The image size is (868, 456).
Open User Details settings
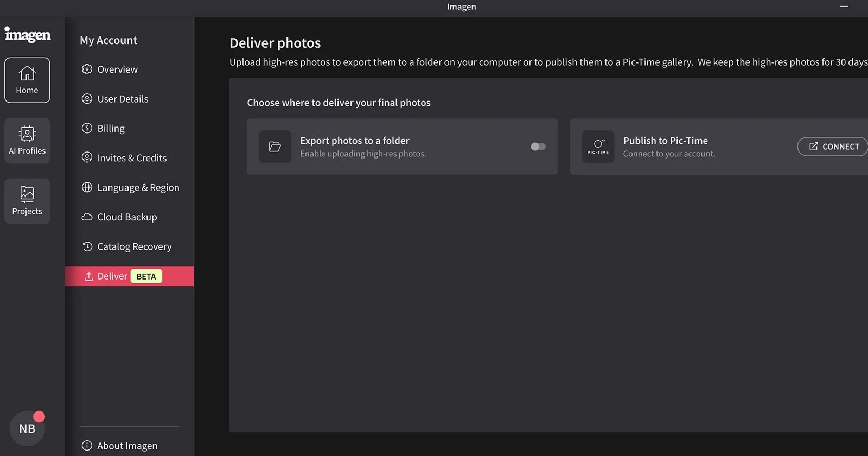[129, 99]
